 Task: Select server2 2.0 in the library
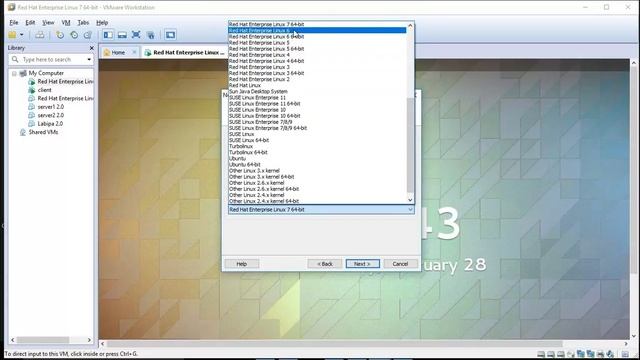[51, 115]
